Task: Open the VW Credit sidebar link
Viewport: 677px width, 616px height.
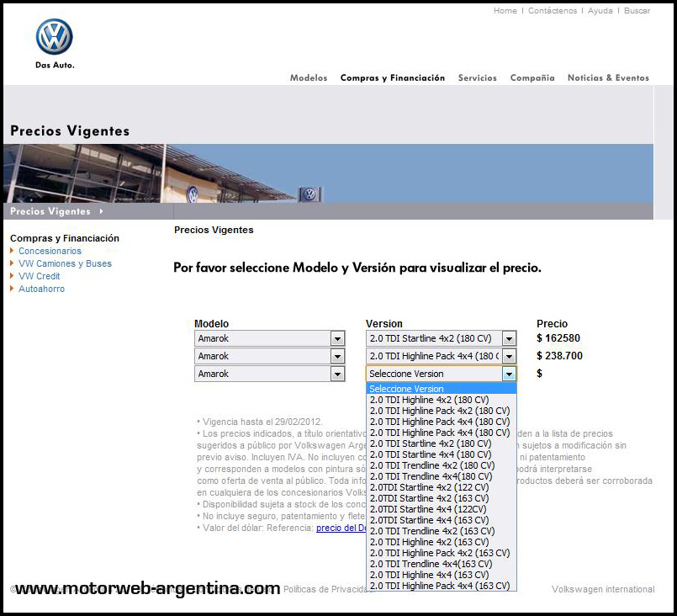Action: click(39, 276)
